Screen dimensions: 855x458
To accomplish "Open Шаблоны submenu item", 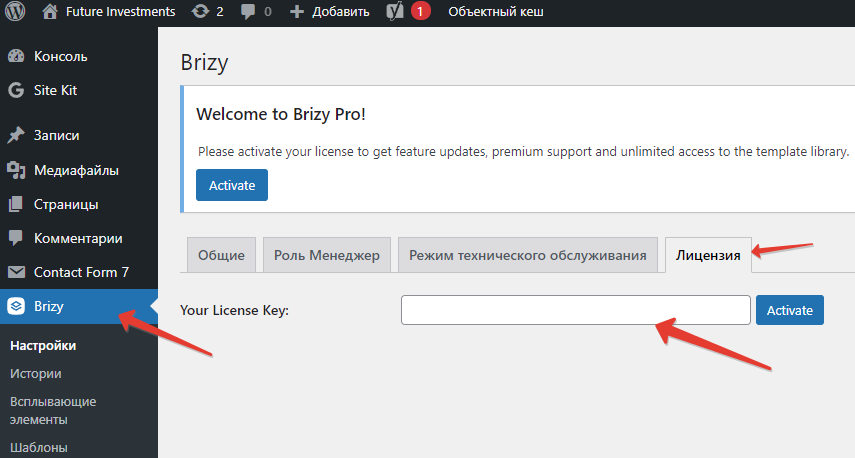I will pyautogui.click(x=39, y=448).
